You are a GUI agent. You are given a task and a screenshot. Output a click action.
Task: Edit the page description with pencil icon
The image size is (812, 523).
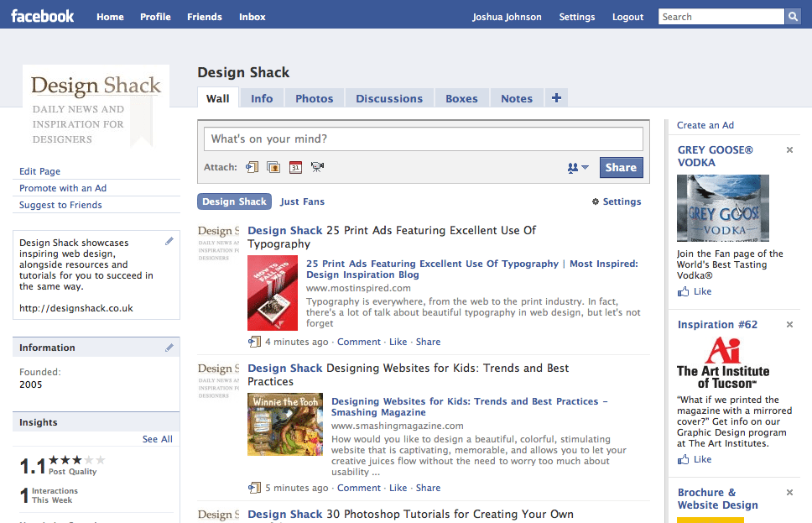point(169,241)
